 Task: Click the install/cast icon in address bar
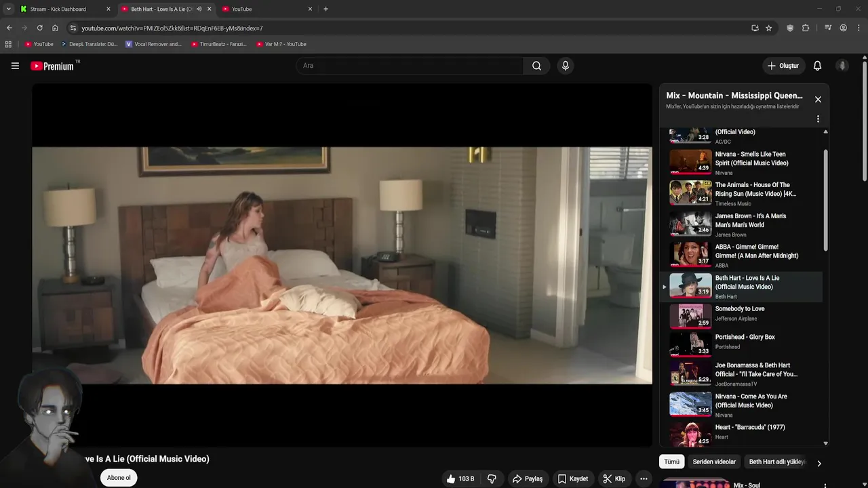[x=755, y=28]
